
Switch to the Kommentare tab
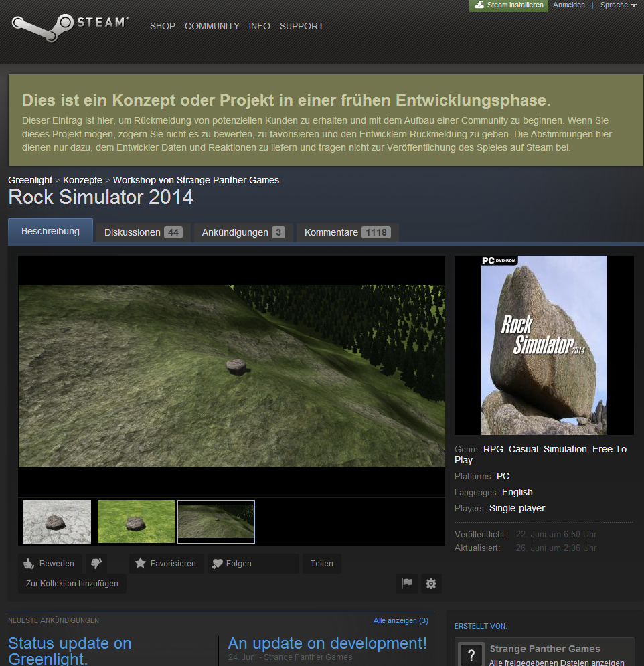[347, 232]
